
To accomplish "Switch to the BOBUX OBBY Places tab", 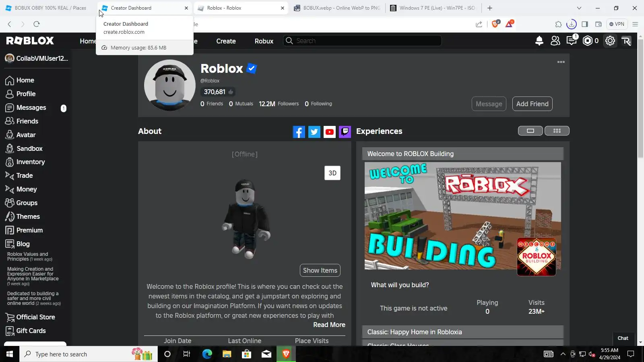I will [x=48, y=8].
